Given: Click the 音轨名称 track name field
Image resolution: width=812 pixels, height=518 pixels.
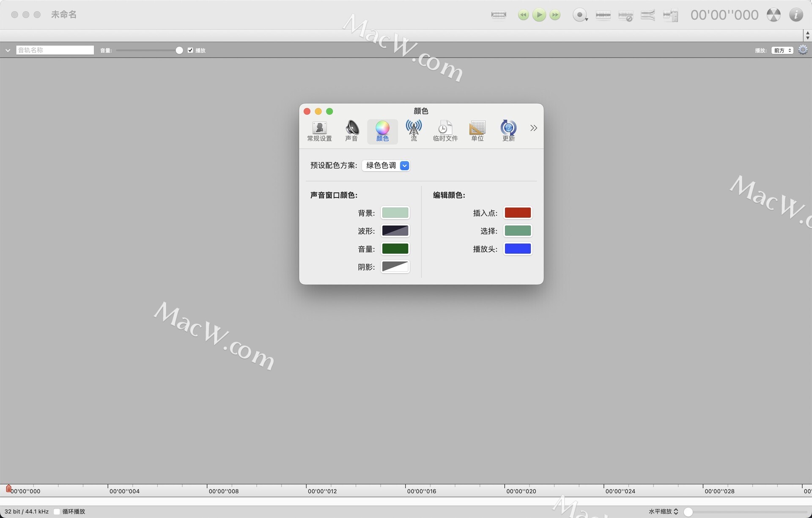Looking at the screenshot, I should pyautogui.click(x=55, y=50).
